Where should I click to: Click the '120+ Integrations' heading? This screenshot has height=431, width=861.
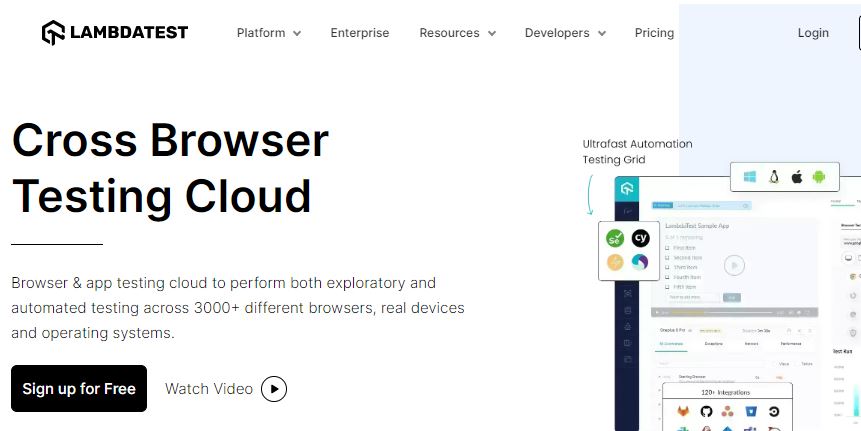[x=725, y=393]
